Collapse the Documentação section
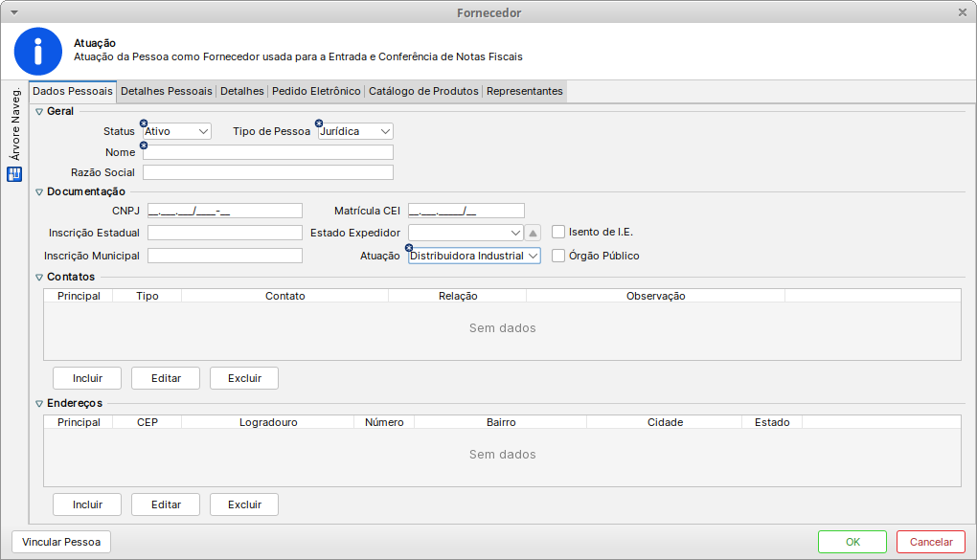The image size is (977, 560). 39,191
